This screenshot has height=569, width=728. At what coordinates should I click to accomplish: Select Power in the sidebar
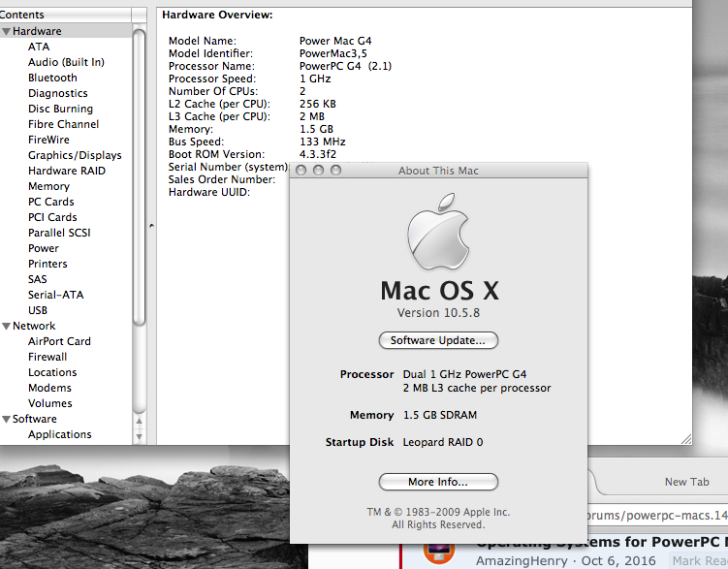[x=44, y=248]
